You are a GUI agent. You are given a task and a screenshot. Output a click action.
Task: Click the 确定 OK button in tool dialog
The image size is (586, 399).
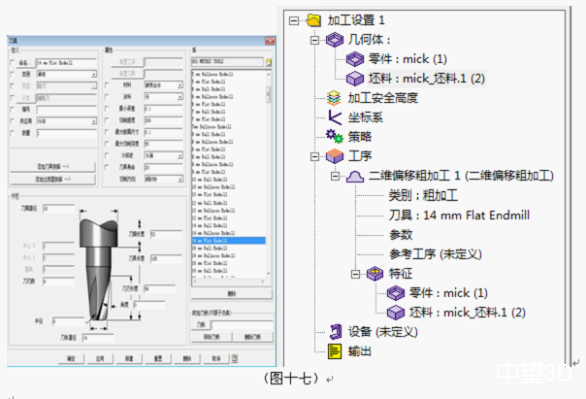(x=71, y=359)
